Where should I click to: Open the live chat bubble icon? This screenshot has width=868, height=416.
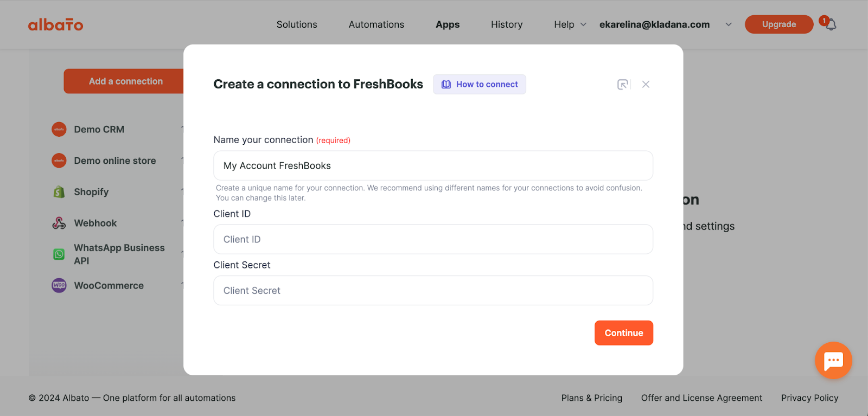[x=833, y=360]
